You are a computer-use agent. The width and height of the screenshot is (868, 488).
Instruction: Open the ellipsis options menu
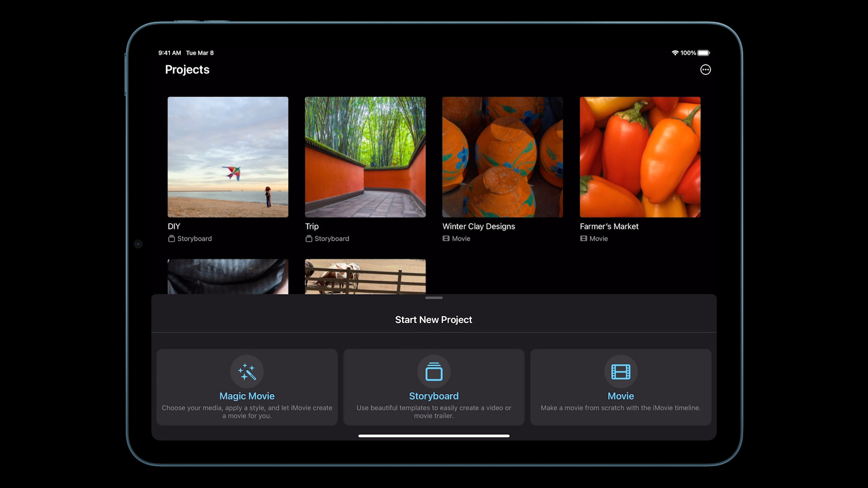point(706,69)
